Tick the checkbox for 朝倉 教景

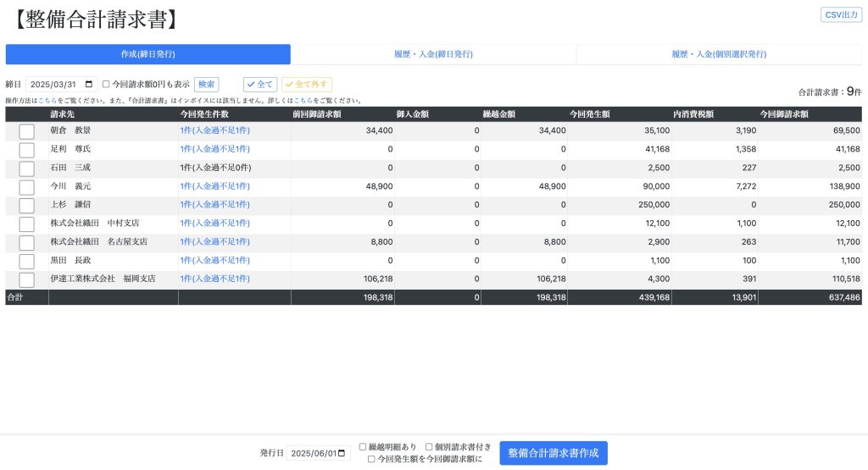pyautogui.click(x=26, y=131)
